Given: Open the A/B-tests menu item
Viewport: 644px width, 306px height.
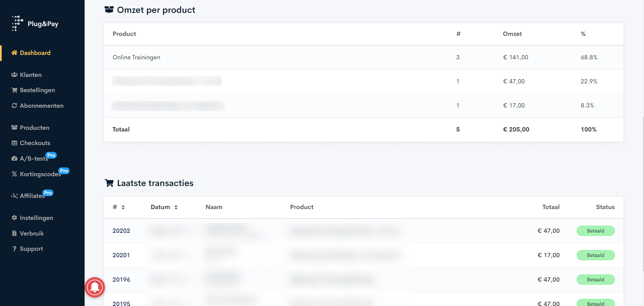Looking at the screenshot, I should coord(34,159).
